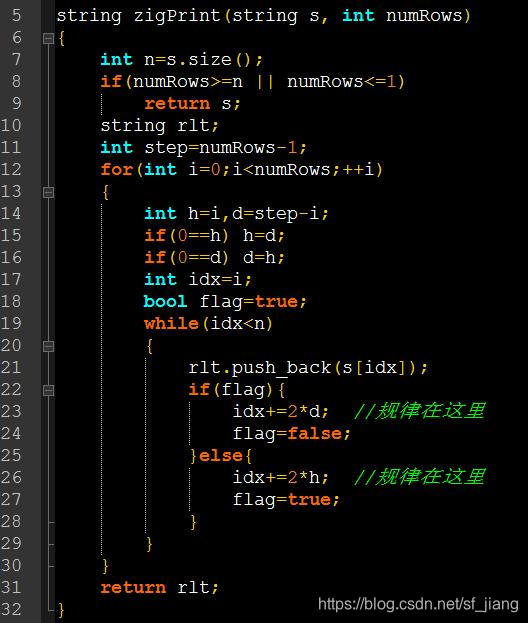Click the green comment on line 23
528x623 pixels.
click(420, 410)
